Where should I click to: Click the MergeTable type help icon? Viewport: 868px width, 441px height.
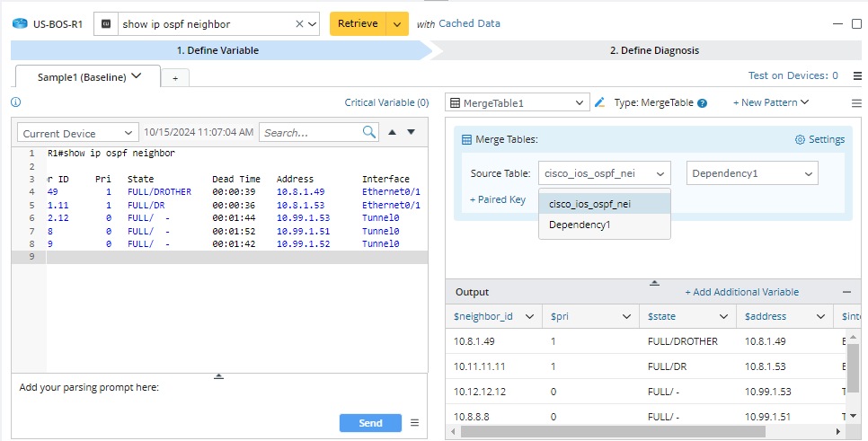point(703,103)
